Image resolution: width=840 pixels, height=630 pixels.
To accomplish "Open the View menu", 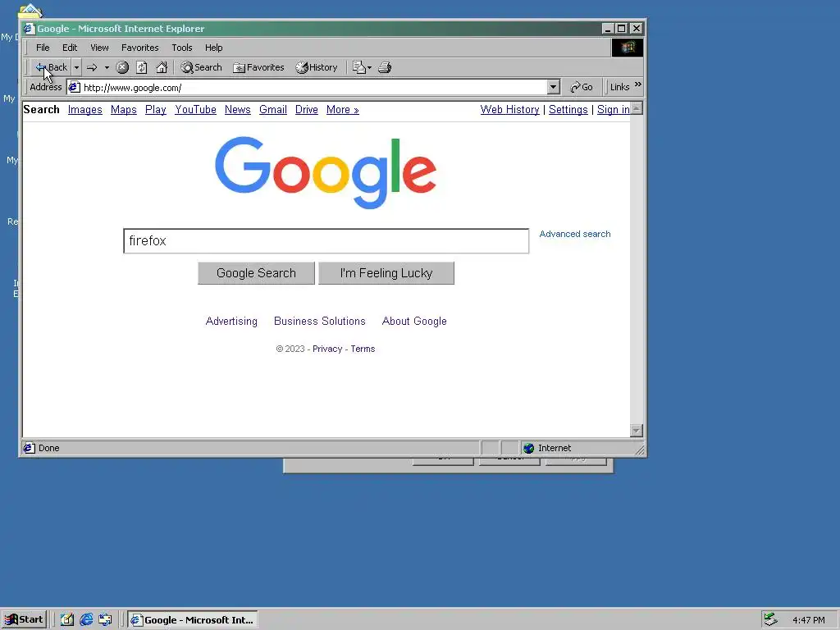I will coord(99,48).
